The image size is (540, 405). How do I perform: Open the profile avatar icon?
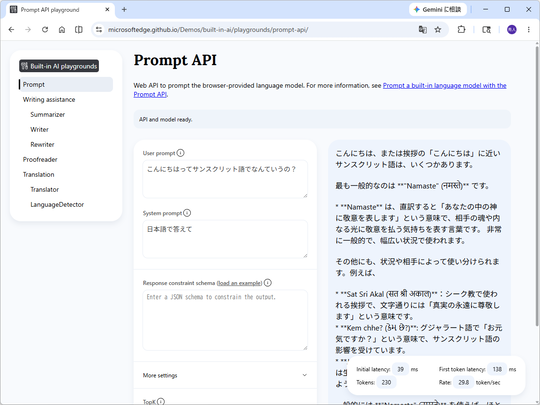click(x=512, y=30)
